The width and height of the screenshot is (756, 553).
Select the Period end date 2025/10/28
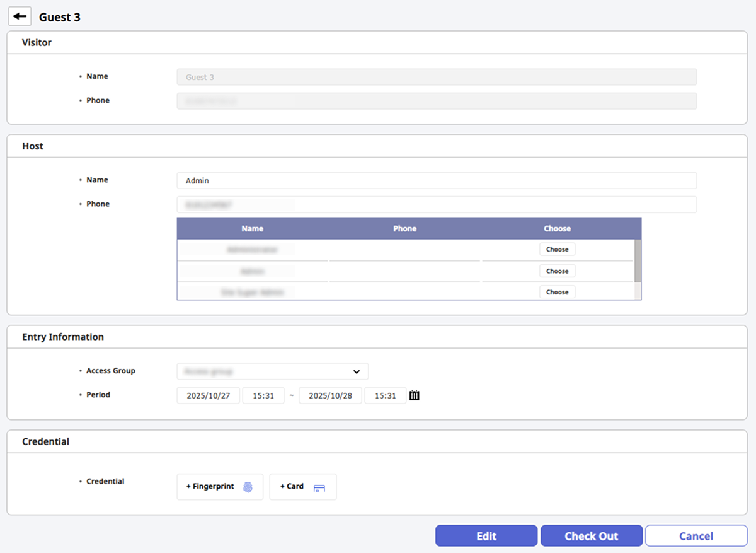pyautogui.click(x=330, y=396)
